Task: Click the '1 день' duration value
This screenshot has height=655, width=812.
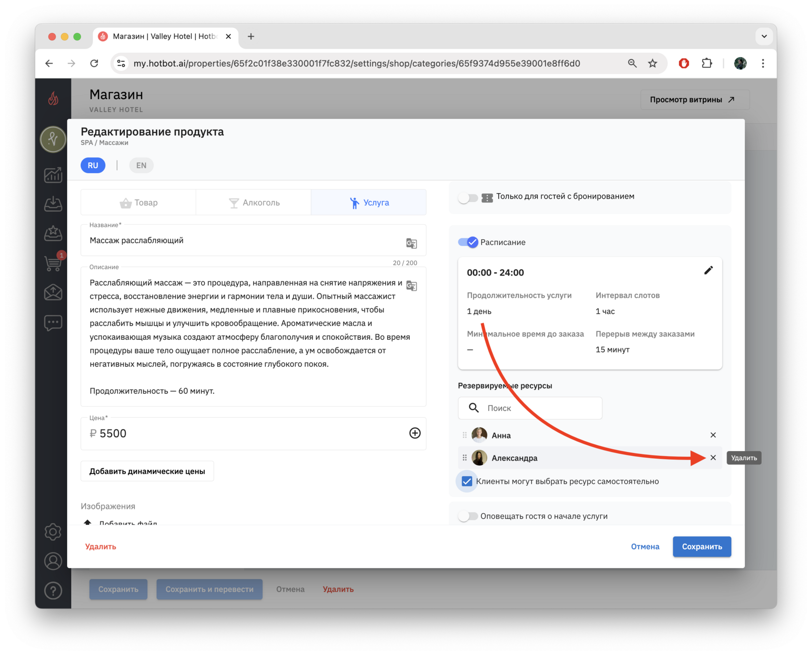Action: tap(479, 311)
